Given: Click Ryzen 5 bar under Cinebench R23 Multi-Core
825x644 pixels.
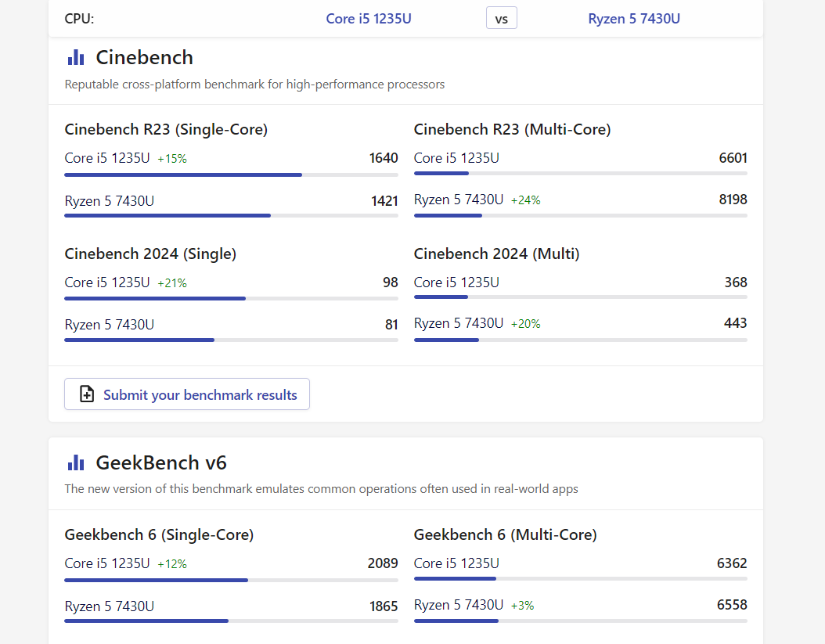Looking at the screenshot, I should click(448, 215).
